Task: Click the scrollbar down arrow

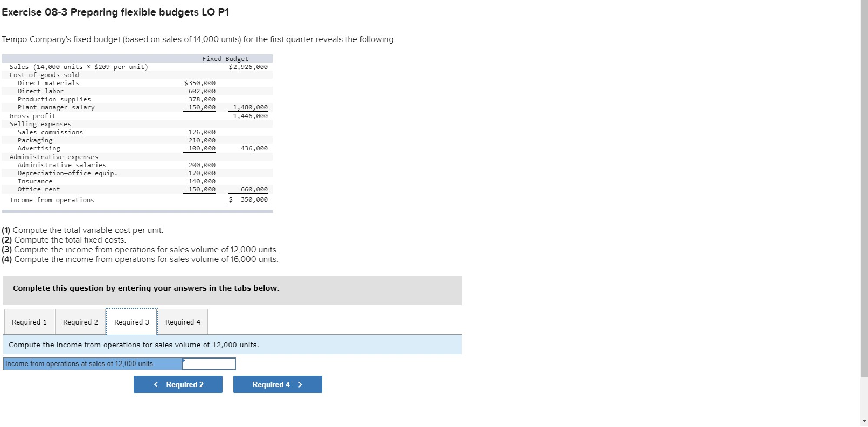Action: (x=864, y=421)
